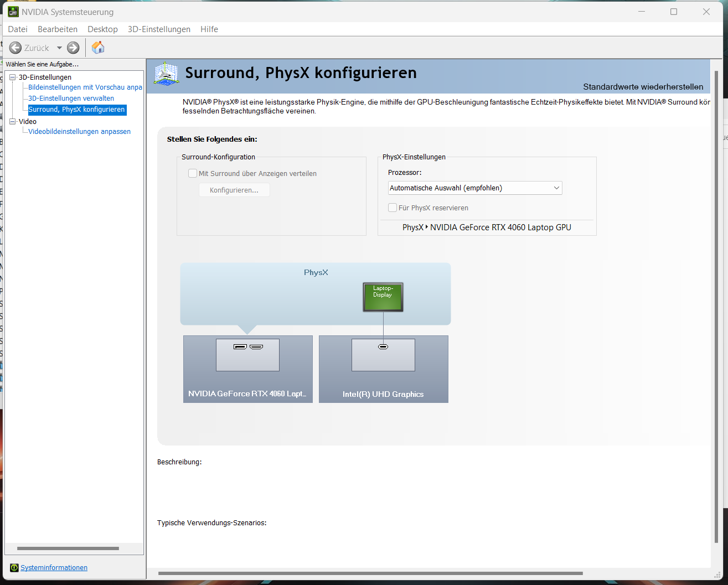The image size is (728, 585).
Task: Click the Forward arrow icon
Action: click(x=73, y=48)
